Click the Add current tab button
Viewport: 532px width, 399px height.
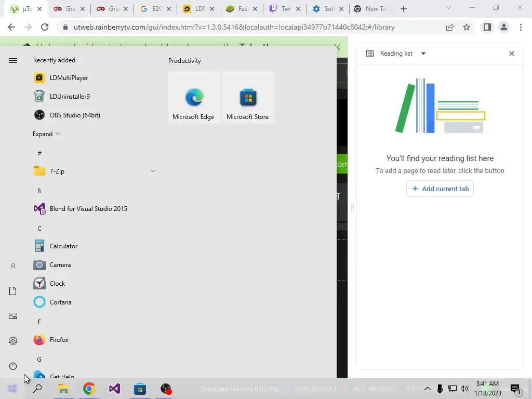point(440,189)
